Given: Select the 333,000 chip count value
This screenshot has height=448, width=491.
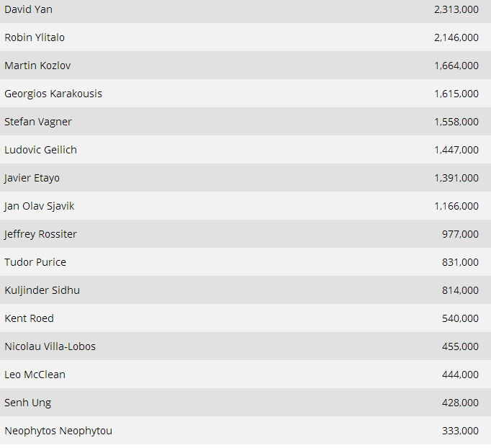Looking at the screenshot, I should pyautogui.click(x=460, y=431).
